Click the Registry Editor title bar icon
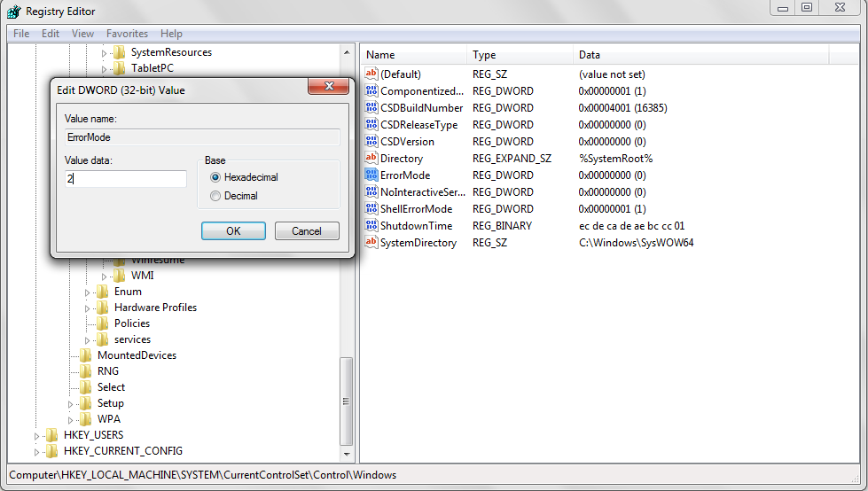This screenshot has height=491, width=868. point(14,11)
